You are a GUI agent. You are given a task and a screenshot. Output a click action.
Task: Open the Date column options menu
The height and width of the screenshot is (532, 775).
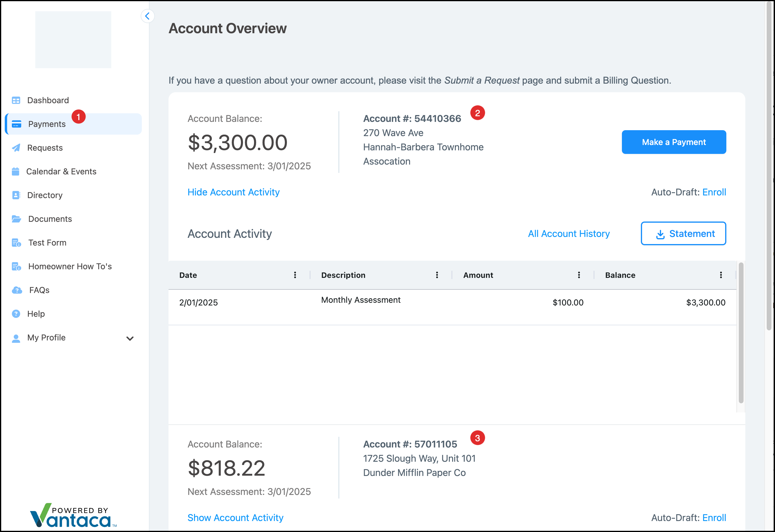pyautogui.click(x=295, y=275)
